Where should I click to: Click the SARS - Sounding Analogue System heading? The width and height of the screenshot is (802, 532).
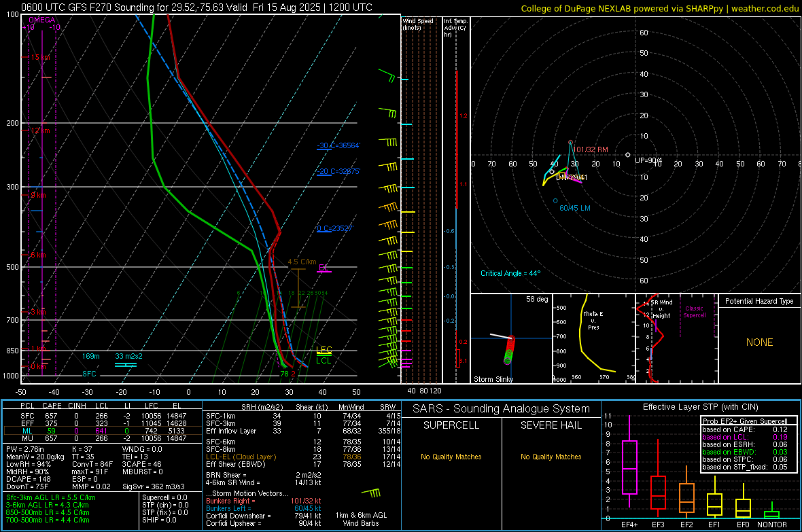502,408
